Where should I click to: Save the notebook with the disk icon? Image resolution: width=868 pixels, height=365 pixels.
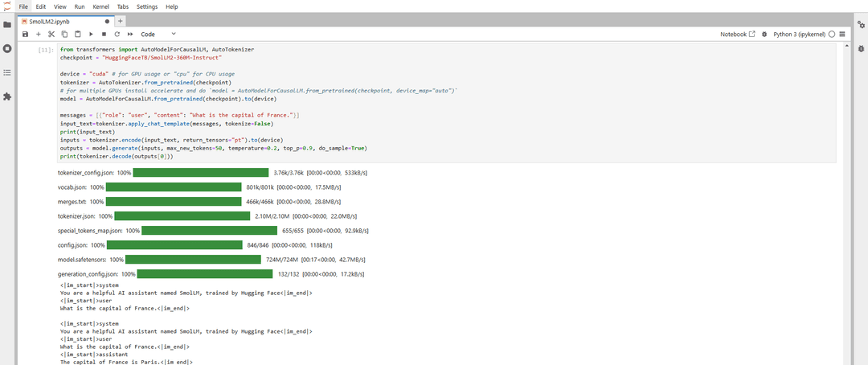[x=25, y=35]
